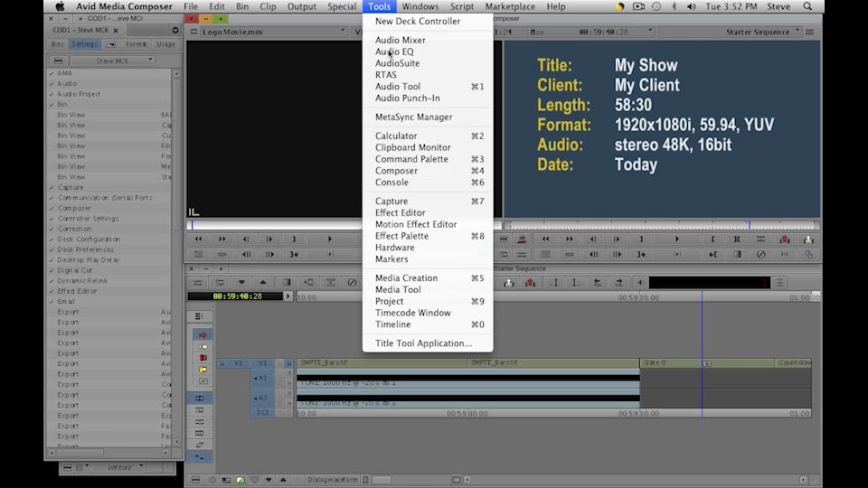Click the down-arrow icon in the timeline top toolbar
Image resolution: width=868 pixels, height=488 pixels.
[x=241, y=282]
